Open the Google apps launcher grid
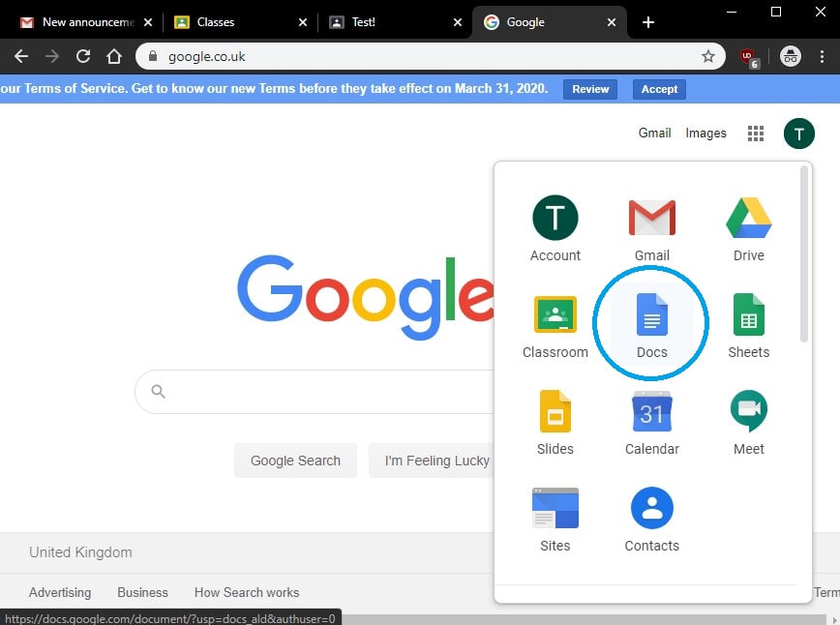The height and width of the screenshot is (625, 840). (755, 134)
